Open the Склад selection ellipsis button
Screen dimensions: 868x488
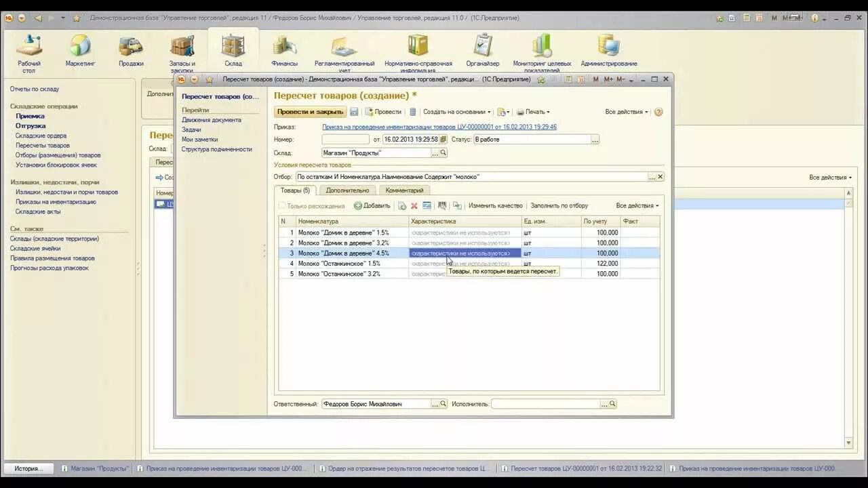tap(435, 153)
